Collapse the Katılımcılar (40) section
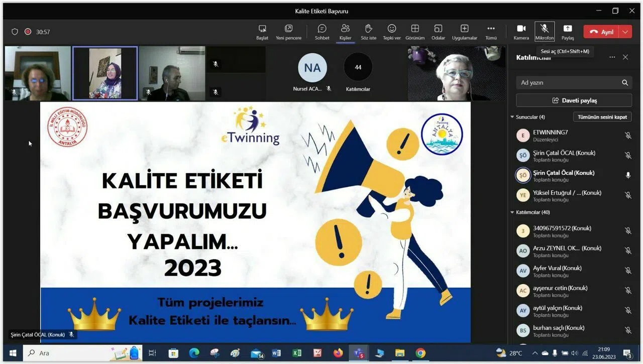Viewport: 643px width, 364px height. click(x=512, y=212)
